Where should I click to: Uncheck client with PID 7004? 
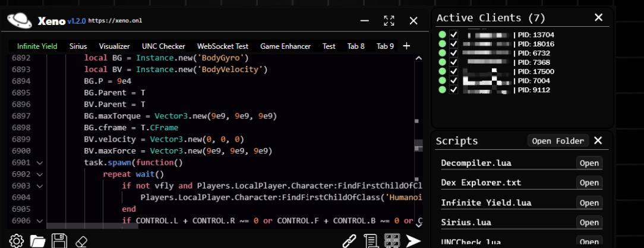click(453, 81)
